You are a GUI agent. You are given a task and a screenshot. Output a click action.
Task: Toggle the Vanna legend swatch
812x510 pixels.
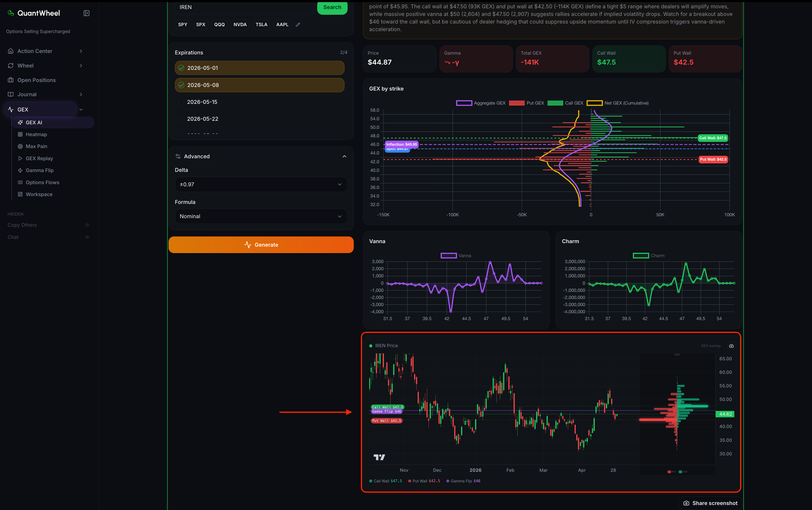pos(449,256)
